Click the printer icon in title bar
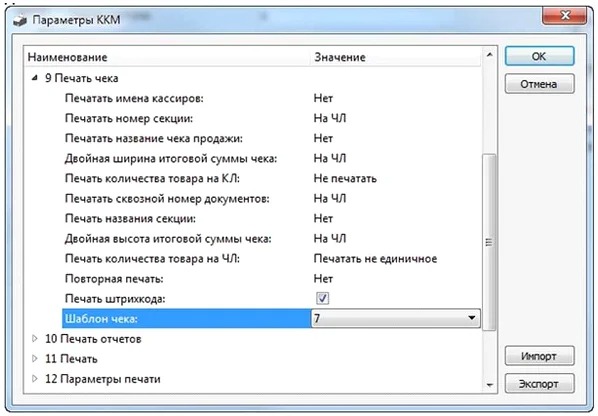The height and width of the screenshot is (416, 598). [x=20, y=20]
